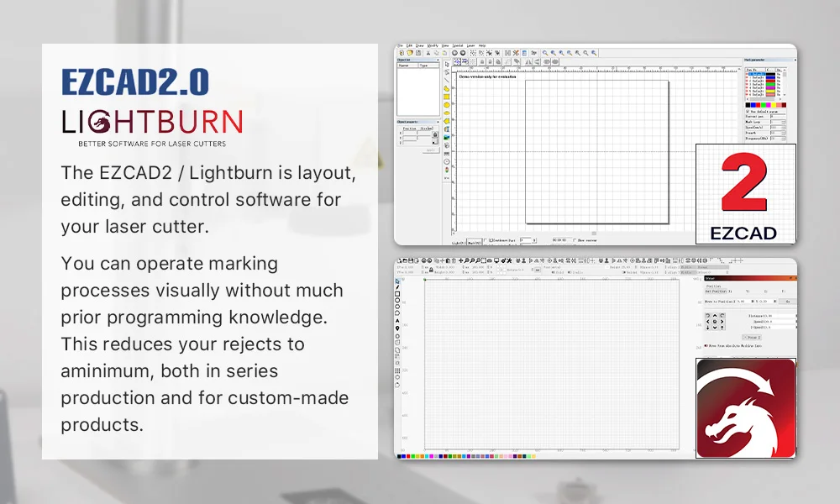Toggle the Show contour checkbox in EZCAD
This screenshot has height=504, width=840.
tap(575, 240)
